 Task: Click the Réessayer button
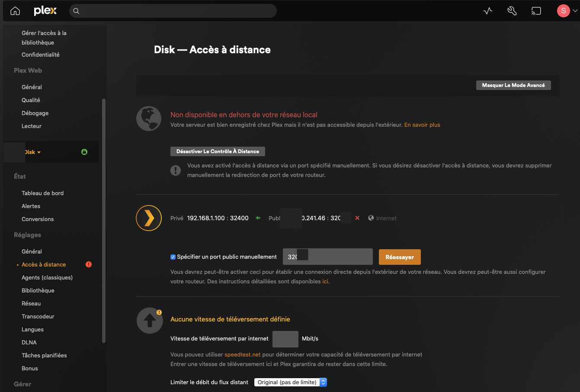tap(400, 257)
